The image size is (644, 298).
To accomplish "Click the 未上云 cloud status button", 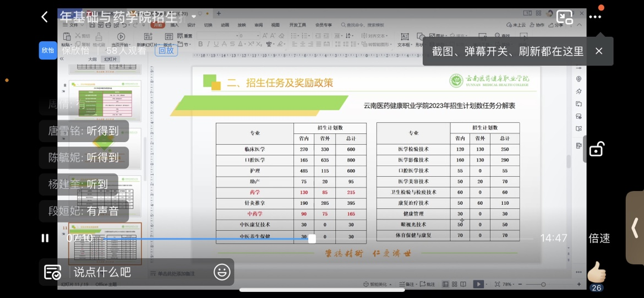I will [x=516, y=25].
